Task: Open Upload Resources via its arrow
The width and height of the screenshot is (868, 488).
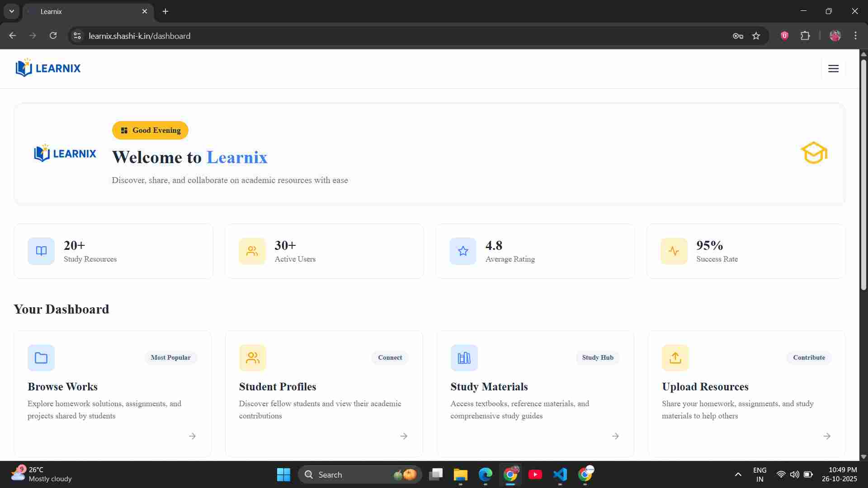Action: [x=826, y=436]
